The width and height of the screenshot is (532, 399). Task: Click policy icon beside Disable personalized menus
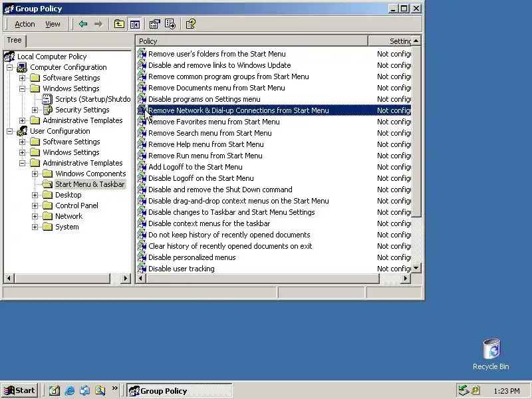coord(142,257)
